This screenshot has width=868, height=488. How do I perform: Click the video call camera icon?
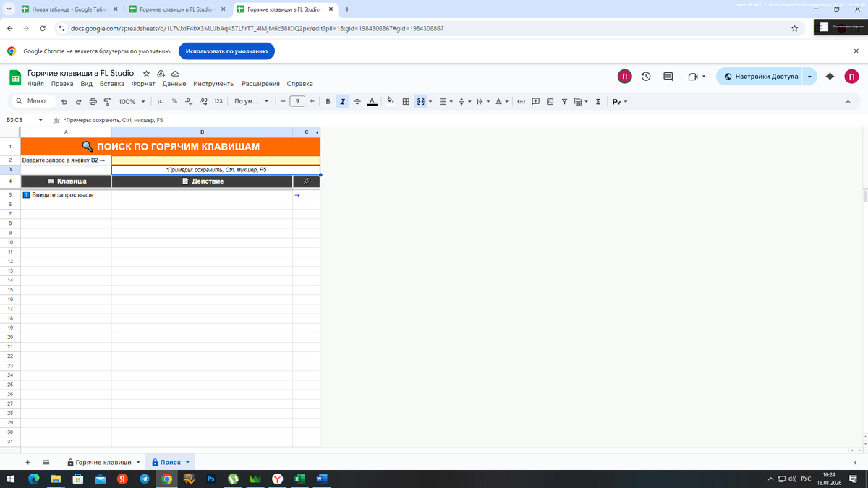[x=692, y=76]
